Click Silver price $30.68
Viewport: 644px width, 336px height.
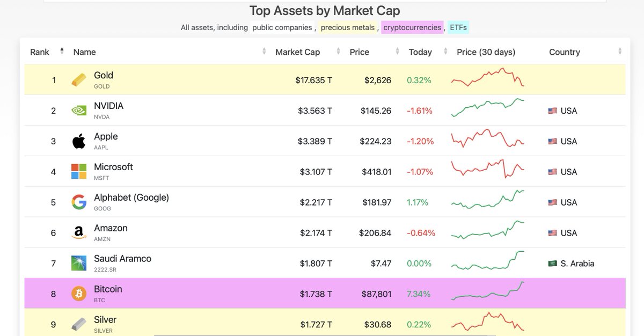(x=378, y=325)
